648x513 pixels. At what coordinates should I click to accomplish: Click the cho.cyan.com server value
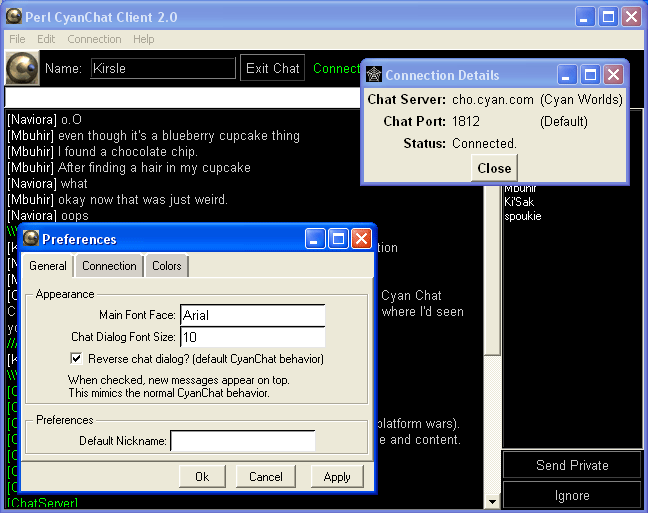tap(493, 100)
